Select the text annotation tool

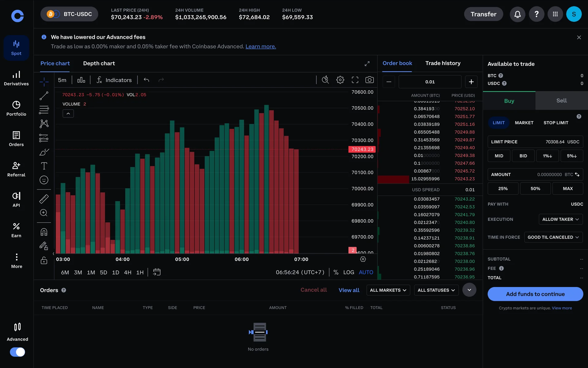44,166
